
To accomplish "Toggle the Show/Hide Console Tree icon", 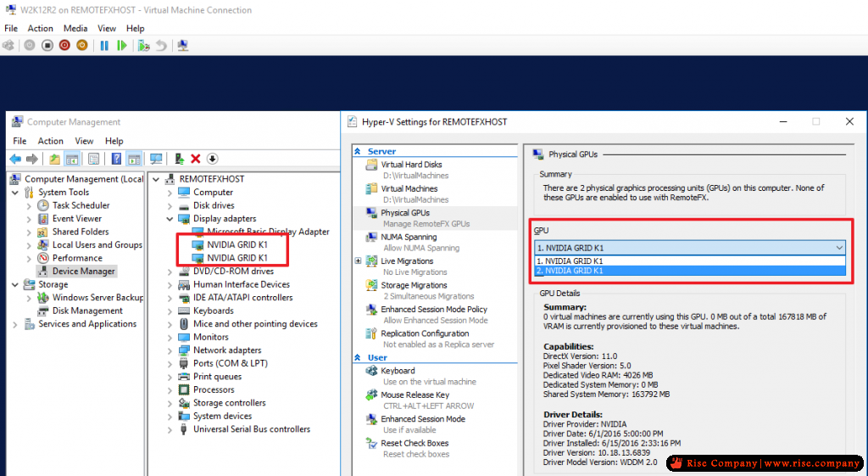I will [x=72, y=159].
